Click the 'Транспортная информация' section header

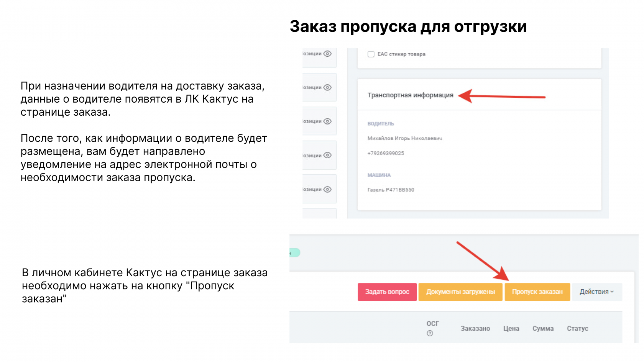pyautogui.click(x=410, y=95)
